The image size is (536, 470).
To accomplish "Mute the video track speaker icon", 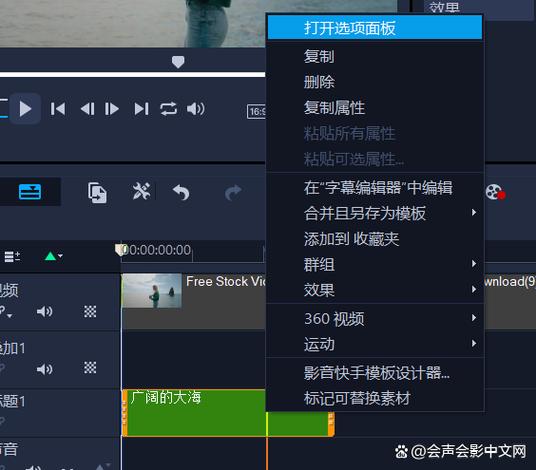I will click(x=44, y=311).
